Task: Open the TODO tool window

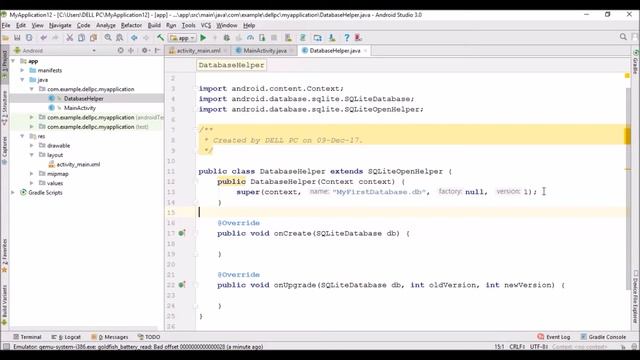Action: click(x=149, y=337)
